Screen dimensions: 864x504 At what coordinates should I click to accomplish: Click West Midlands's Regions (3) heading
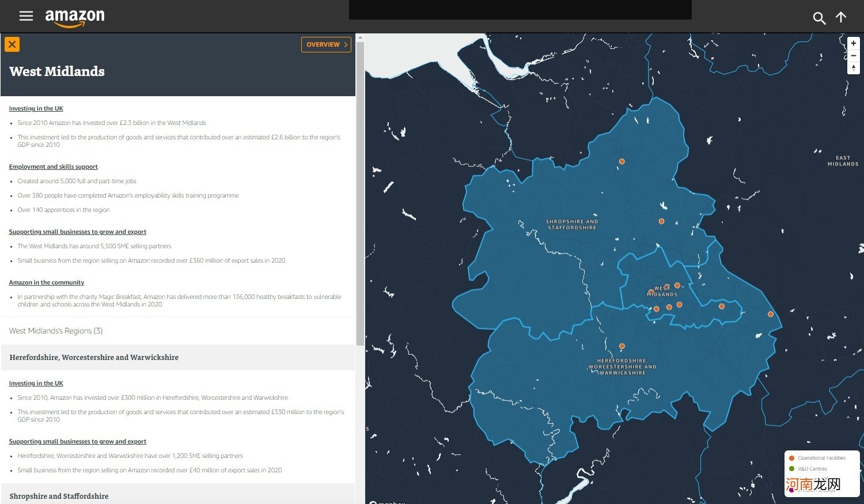point(56,331)
